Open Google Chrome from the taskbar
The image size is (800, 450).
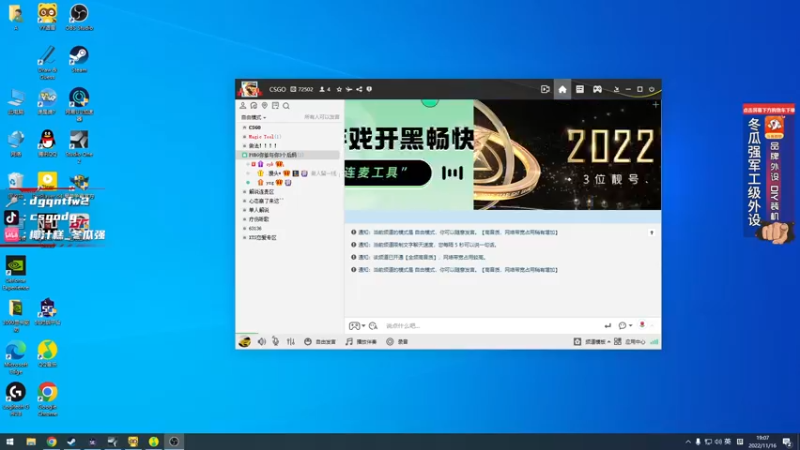(52, 442)
